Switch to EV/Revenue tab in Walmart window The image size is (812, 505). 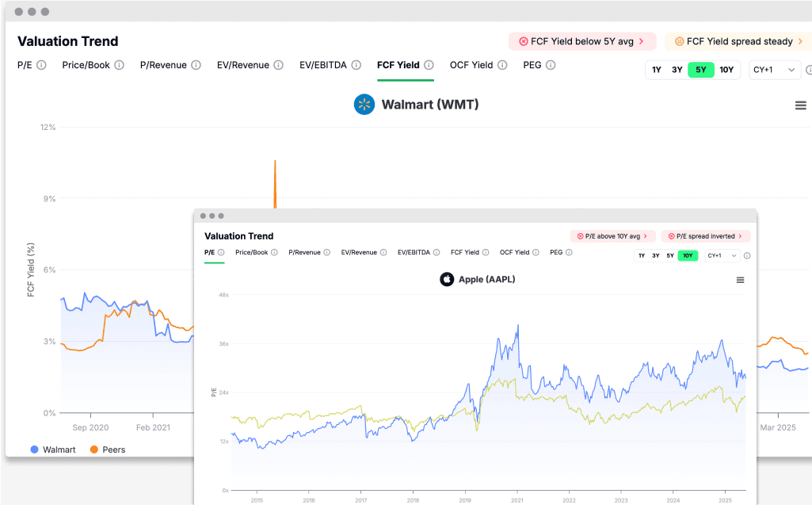(243, 65)
